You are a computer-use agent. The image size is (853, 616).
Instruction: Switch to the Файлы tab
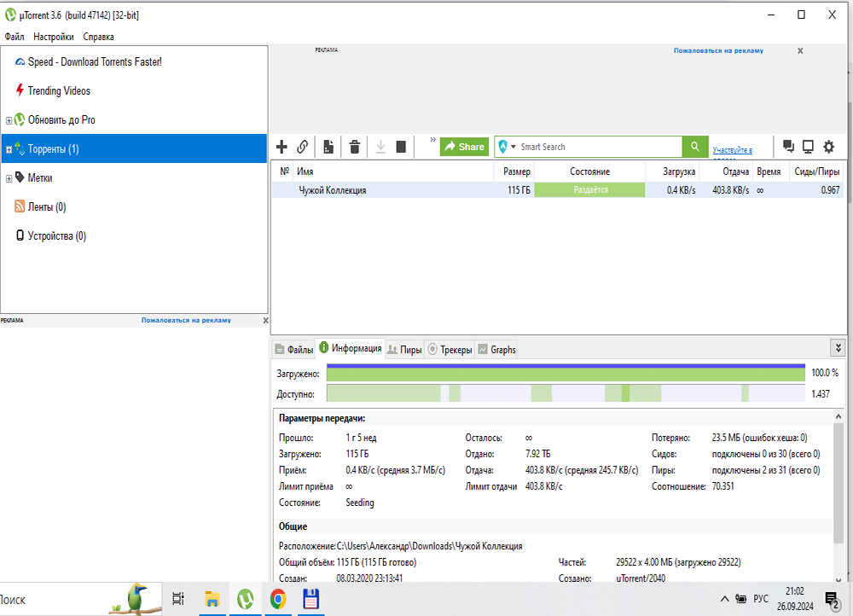tap(294, 349)
